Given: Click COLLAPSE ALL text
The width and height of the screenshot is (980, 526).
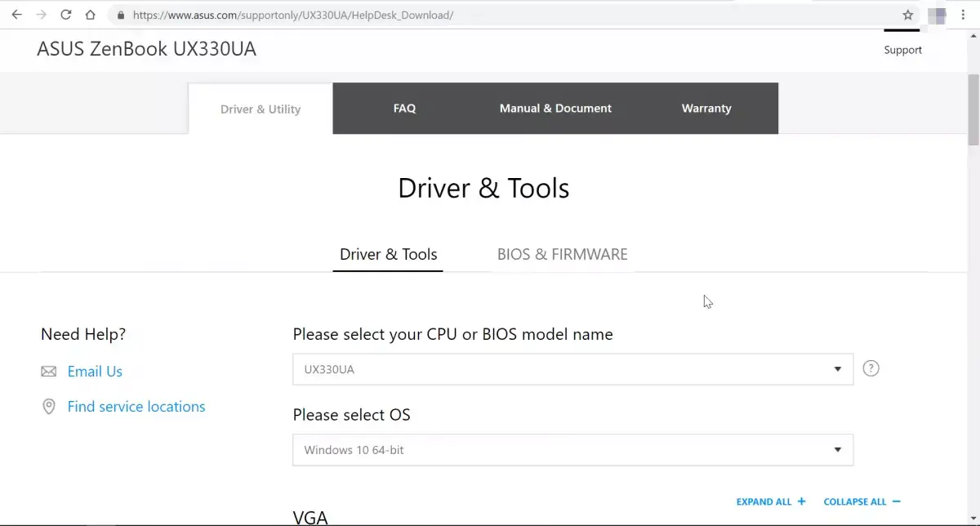Looking at the screenshot, I should click(855, 501).
